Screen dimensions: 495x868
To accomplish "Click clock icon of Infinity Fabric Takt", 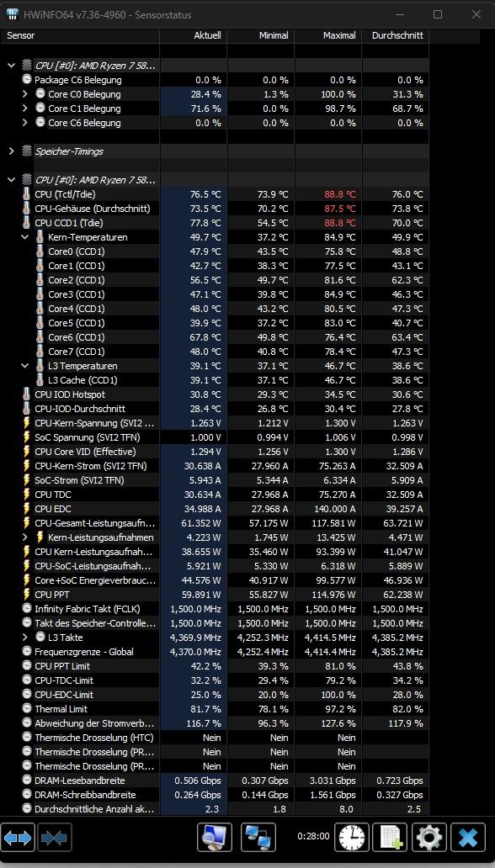I will [27, 609].
